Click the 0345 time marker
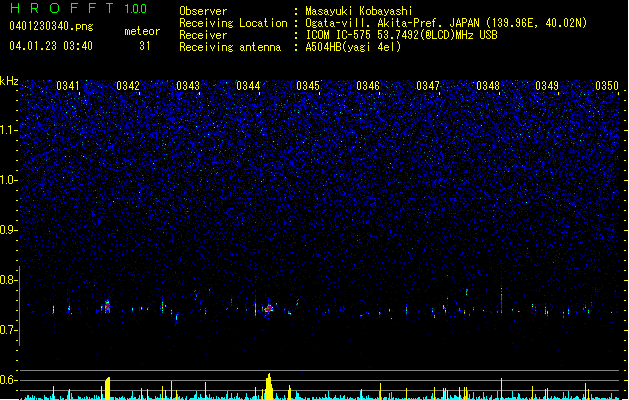The image size is (629, 400). point(308,86)
